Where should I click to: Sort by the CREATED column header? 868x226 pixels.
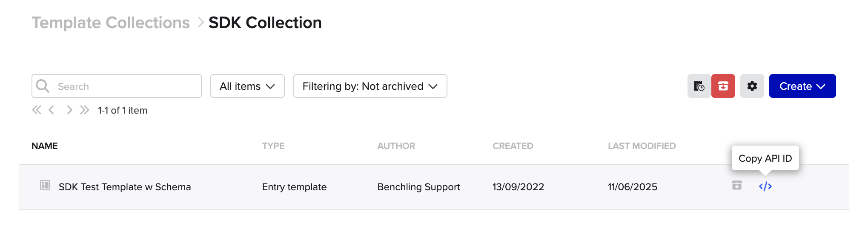tap(513, 146)
